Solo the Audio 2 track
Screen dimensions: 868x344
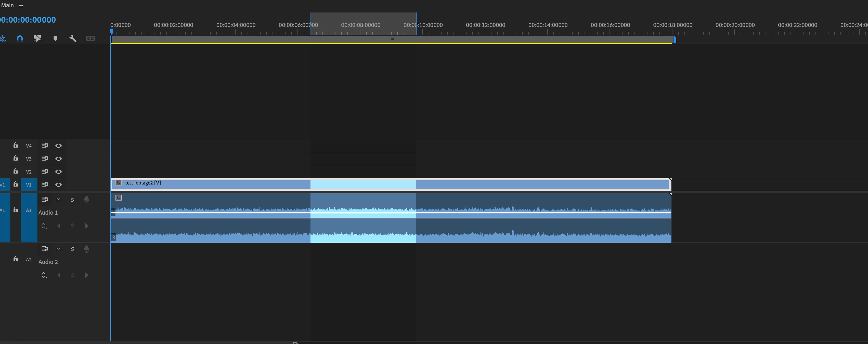coord(73,249)
